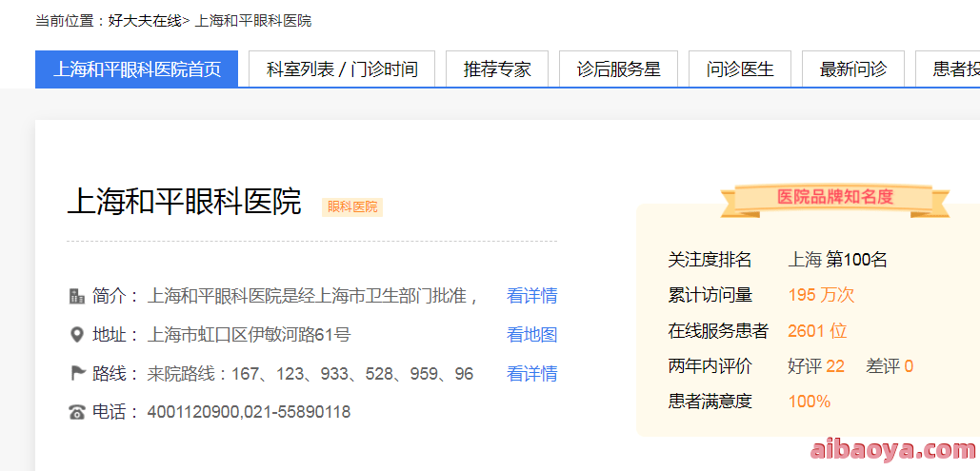Click the hospital title 上海和平眼科医院
Viewport: 980px width, 471px height.
point(185,202)
